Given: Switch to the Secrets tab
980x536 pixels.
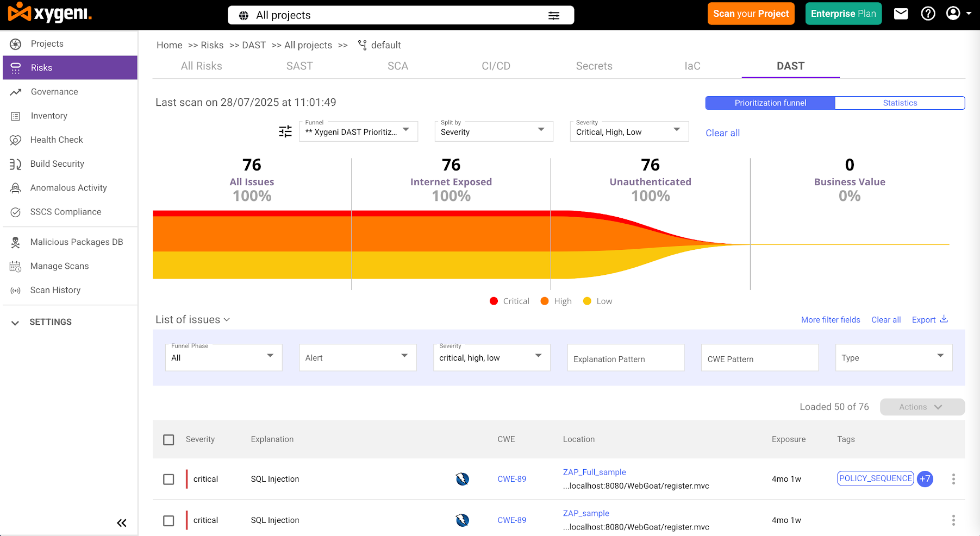Looking at the screenshot, I should (594, 66).
